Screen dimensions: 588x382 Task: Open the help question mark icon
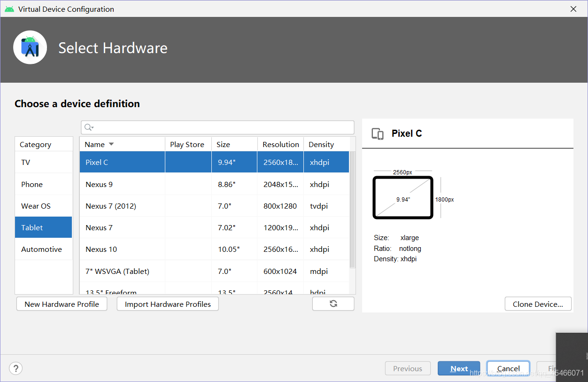click(16, 368)
